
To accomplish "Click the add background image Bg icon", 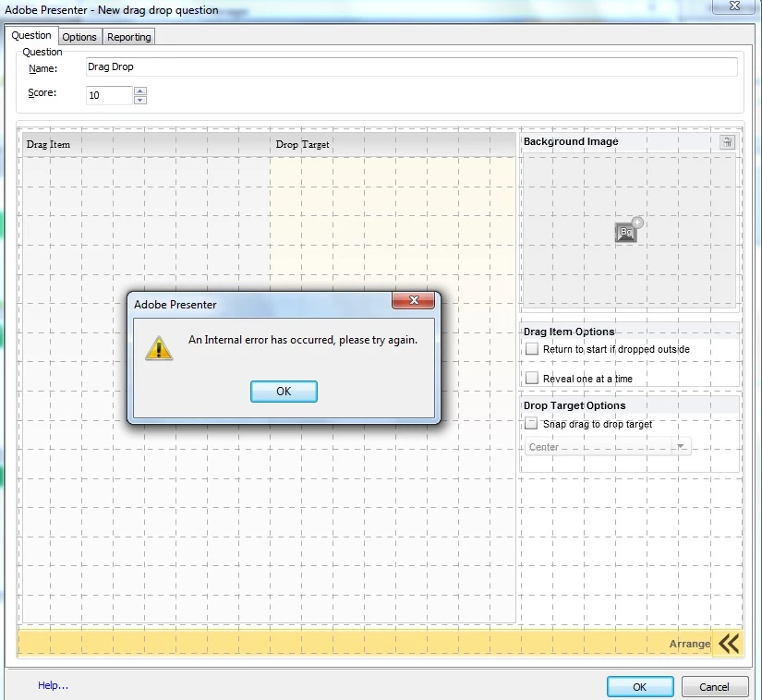I will pos(629,230).
